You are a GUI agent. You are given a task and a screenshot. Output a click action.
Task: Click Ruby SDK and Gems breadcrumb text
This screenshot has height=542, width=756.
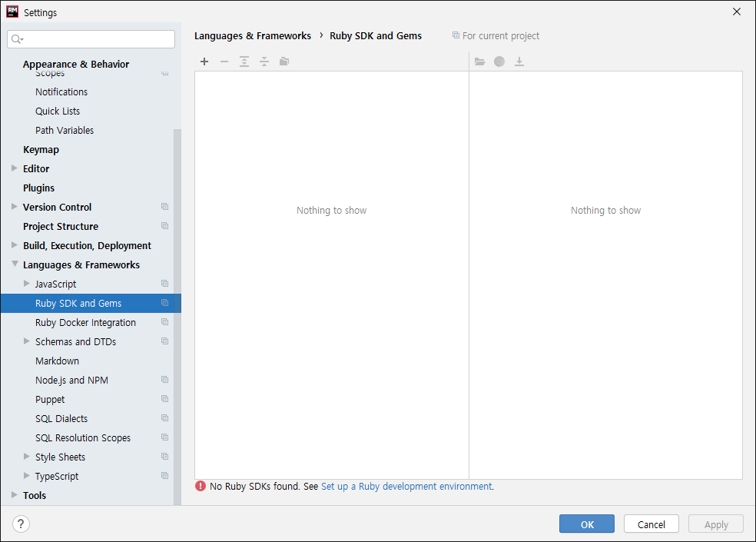click(376, 35)
